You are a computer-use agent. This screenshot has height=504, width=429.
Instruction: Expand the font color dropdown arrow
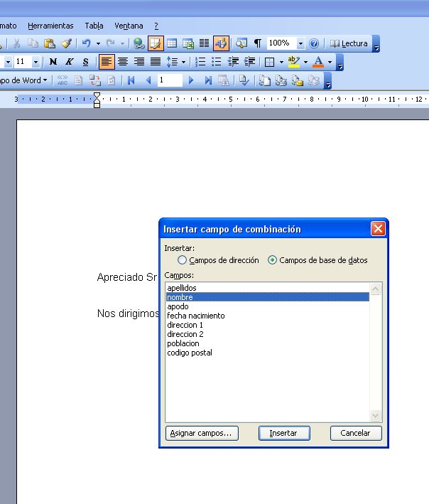pos(330,62)
